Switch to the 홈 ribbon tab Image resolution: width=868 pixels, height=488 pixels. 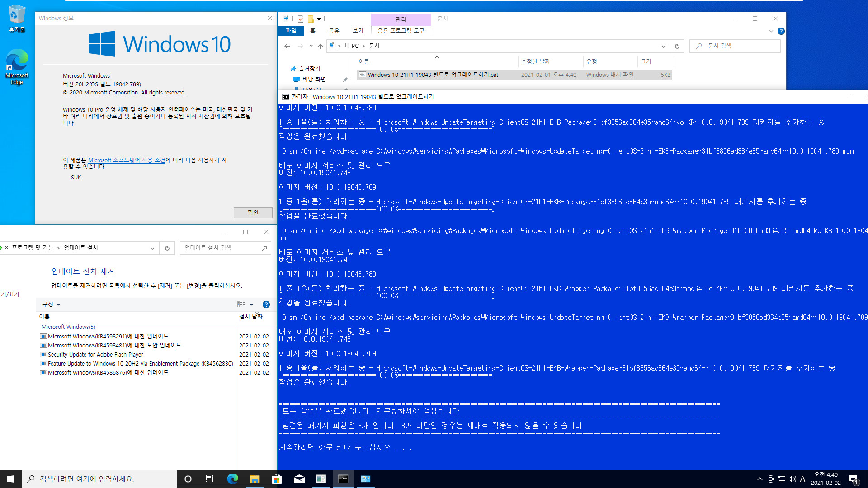click(x=313, y=31)
